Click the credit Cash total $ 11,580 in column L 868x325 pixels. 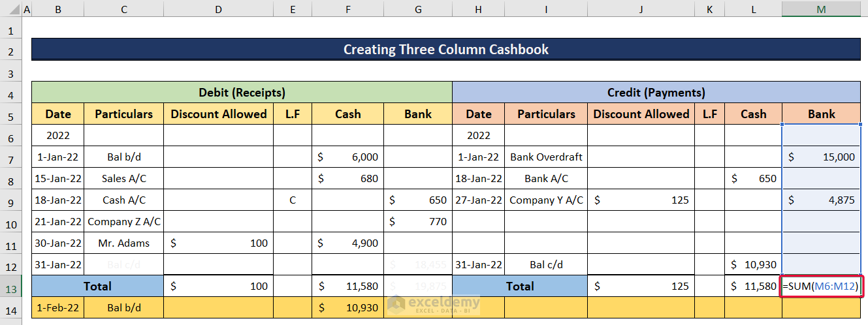pyautogui.click(x=753, y=286)
